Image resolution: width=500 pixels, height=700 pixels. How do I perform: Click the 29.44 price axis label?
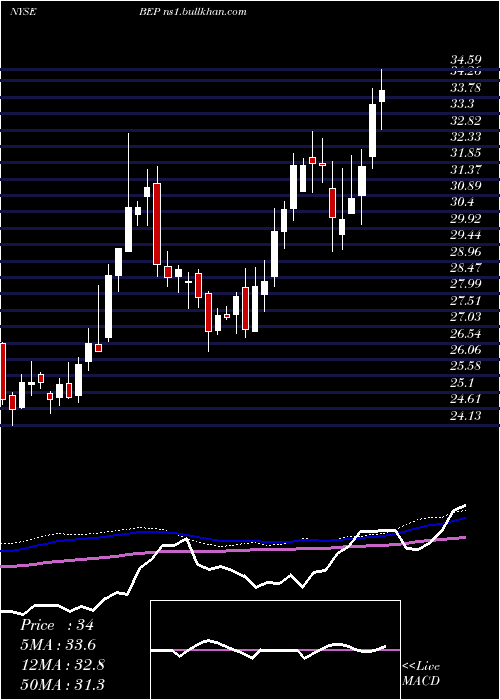(466, 235)
